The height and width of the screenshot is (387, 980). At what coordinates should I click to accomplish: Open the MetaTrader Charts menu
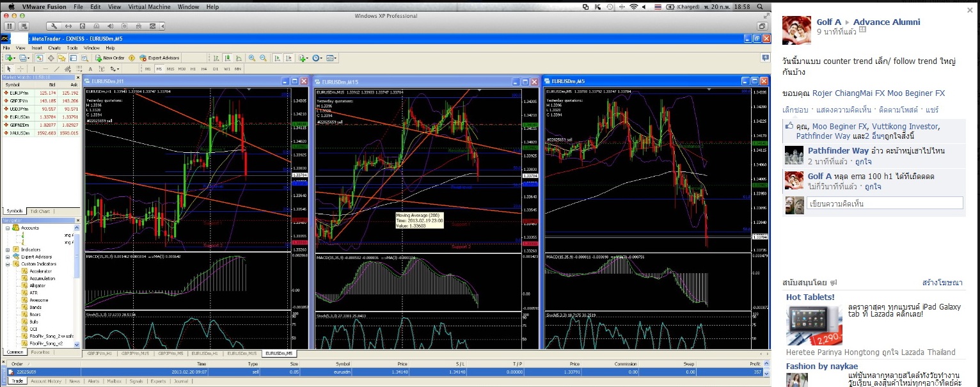[x=54, y=48]
